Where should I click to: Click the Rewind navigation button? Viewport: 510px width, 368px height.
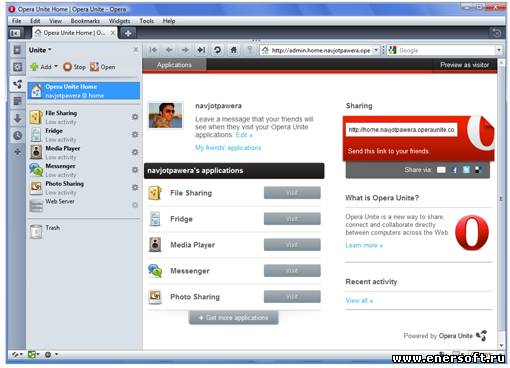point(153,50)
